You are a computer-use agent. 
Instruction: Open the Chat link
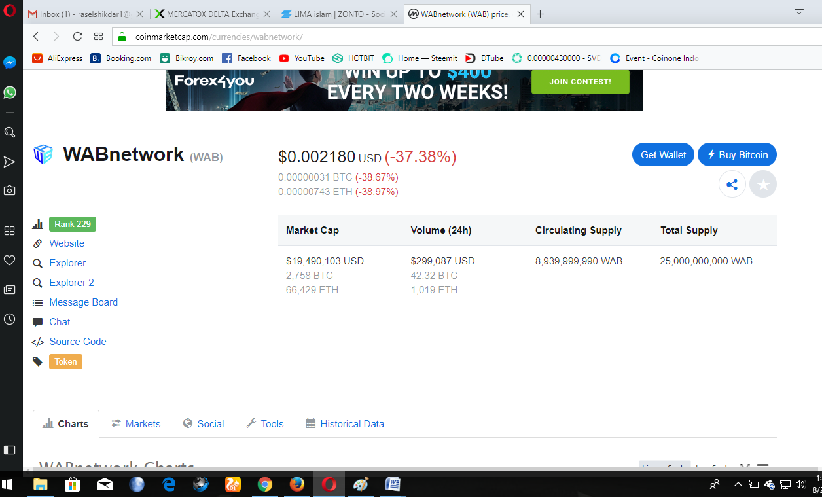tap(60, 322)
